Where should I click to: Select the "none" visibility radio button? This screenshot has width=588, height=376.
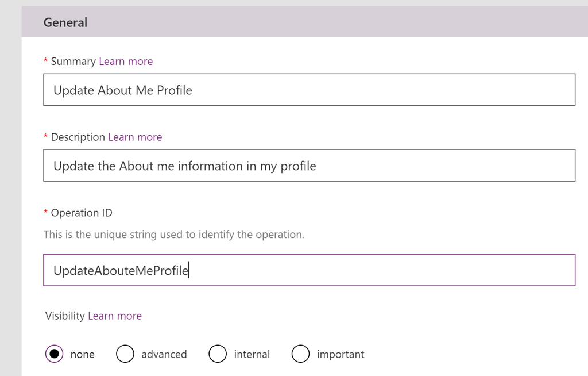[55, 354]
